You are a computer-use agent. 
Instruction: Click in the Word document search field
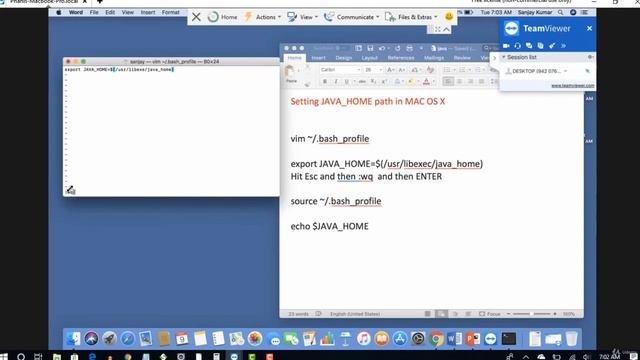tap(491, 48)
